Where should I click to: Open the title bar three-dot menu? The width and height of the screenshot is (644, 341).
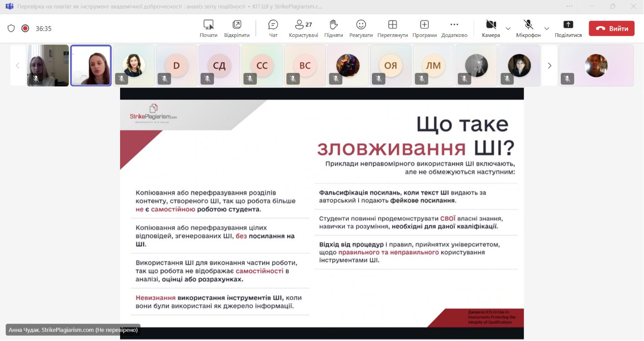(x=570, y=7)
